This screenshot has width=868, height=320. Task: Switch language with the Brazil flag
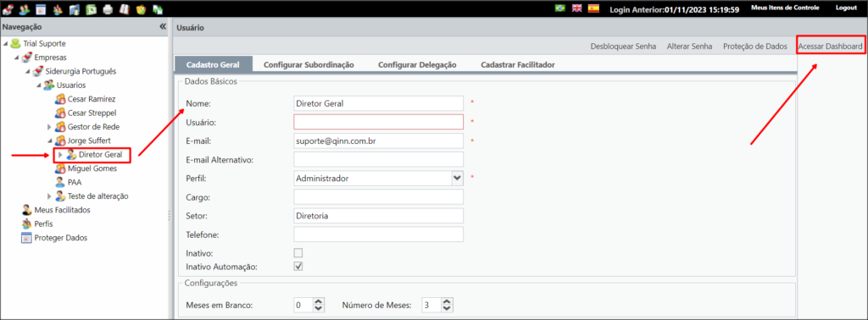(x=559, y=8)
